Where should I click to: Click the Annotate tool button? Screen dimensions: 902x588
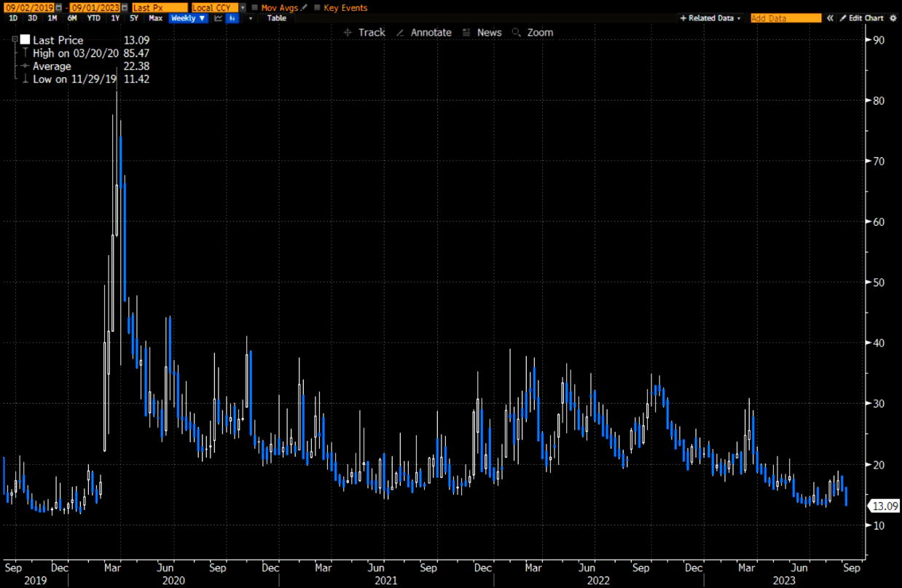[x=424, y=33]
